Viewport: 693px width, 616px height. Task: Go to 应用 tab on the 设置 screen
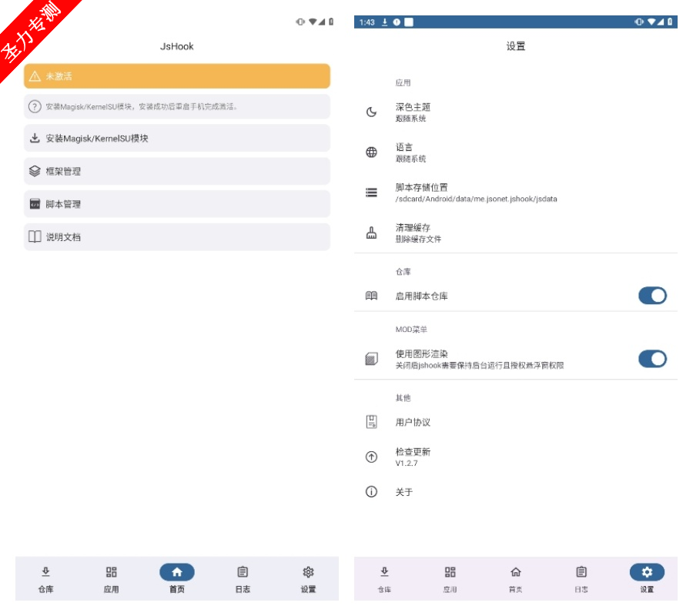point(450,579)
